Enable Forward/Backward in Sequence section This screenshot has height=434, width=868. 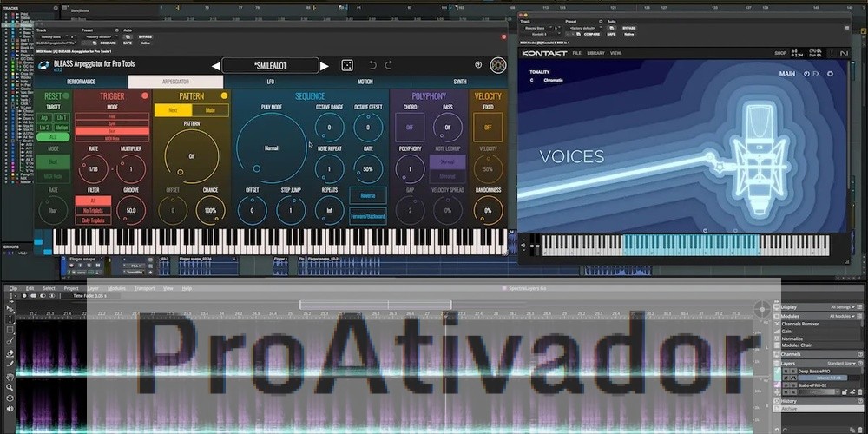point(367,215)
